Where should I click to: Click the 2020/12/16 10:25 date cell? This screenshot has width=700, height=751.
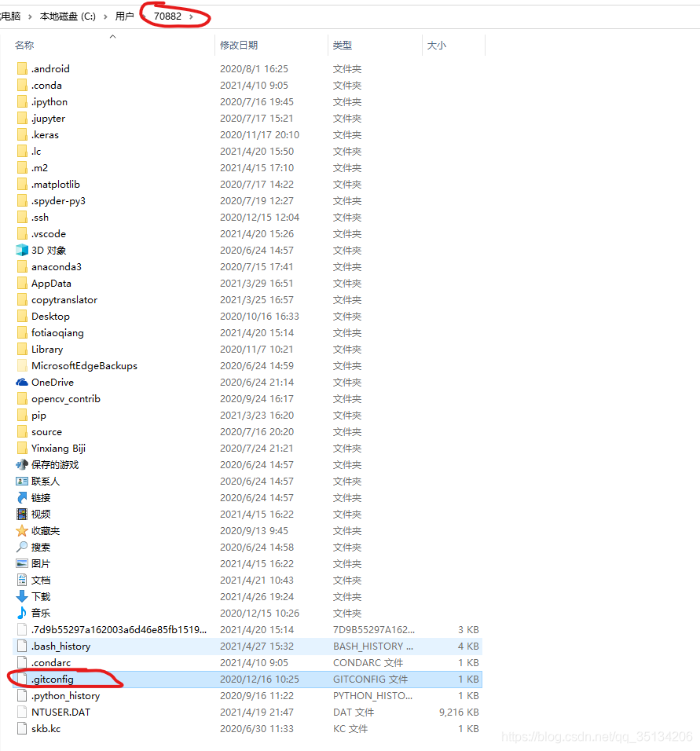pyautogui.click(x=259, y=680)
